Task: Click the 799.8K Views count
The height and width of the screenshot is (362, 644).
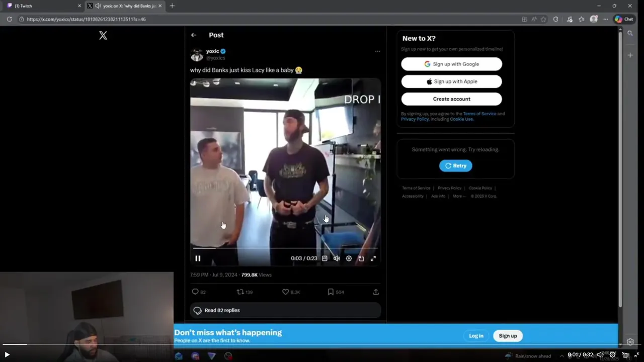Action: tap(256, 275)
